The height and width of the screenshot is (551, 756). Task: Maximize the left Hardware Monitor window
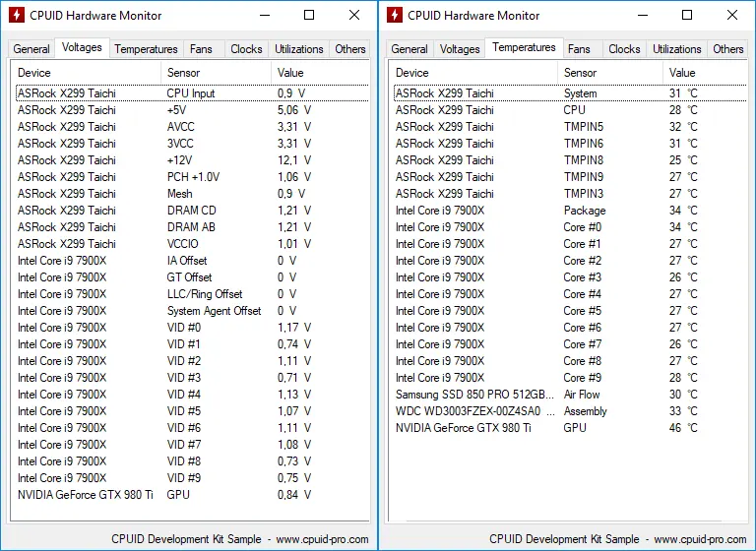click(x=309, y=15)
